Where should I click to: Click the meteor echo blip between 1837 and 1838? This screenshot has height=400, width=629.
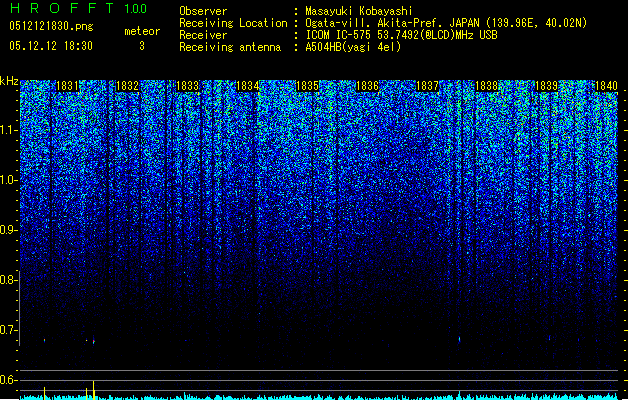coord(459,340)
